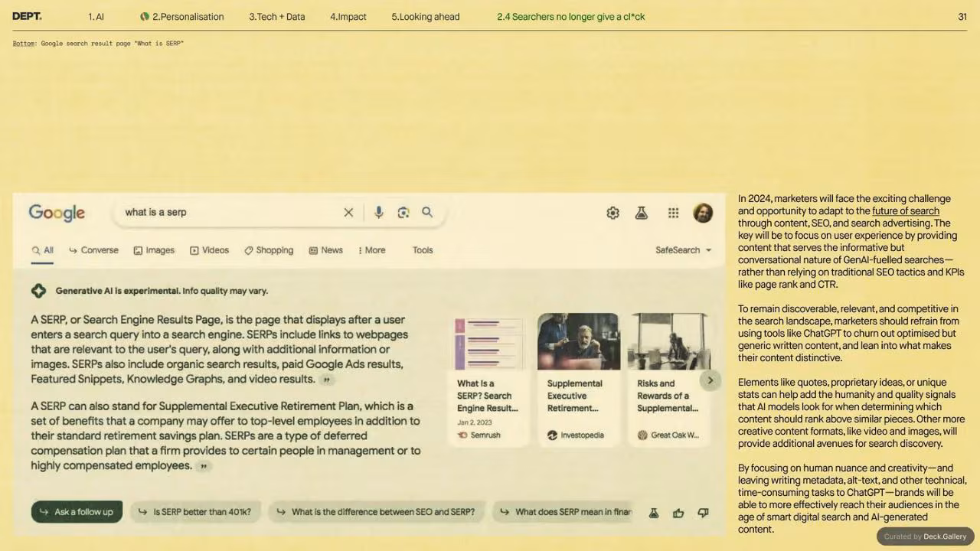
Task: Click the DEPT. logo
Action: (28, 16)
